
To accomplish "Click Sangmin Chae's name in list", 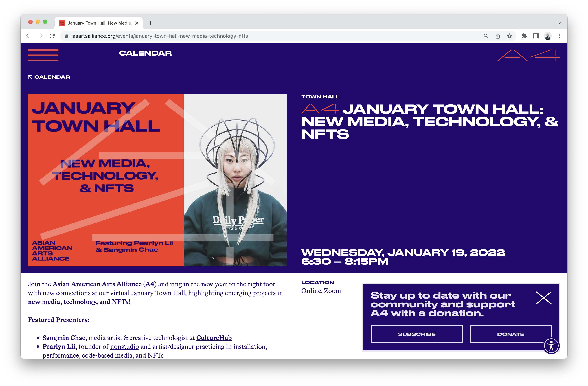I will [64, 338].
